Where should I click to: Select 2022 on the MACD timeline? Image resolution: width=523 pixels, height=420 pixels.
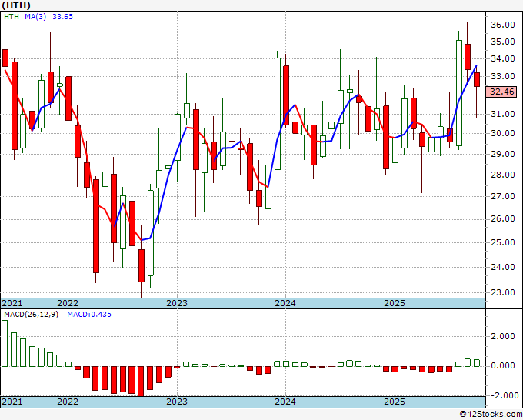68,402
